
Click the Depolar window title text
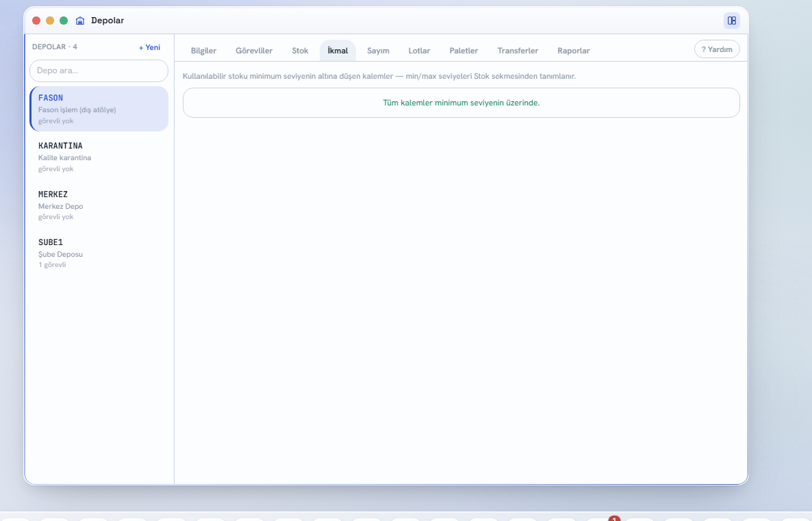[107, 21]
